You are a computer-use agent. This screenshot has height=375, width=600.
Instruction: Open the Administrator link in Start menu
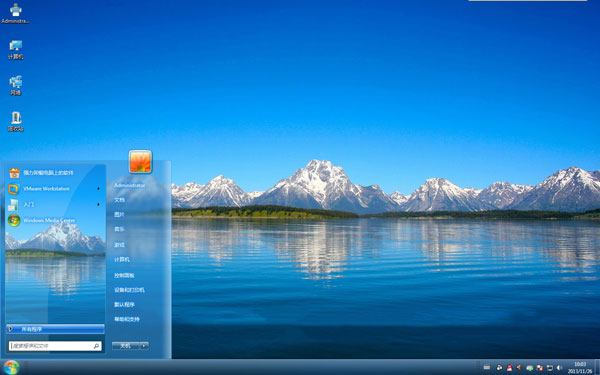pos(130,185)
